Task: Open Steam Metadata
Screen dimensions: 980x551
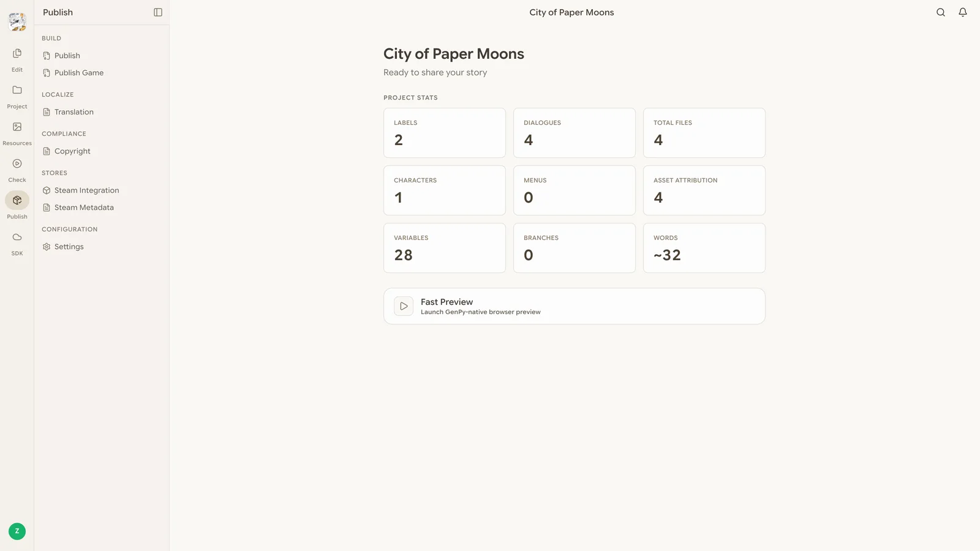Action: 102,208
